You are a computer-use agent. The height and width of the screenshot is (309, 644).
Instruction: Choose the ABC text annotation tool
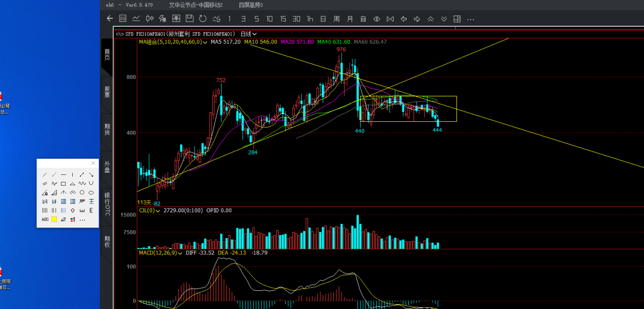[45, 219]
